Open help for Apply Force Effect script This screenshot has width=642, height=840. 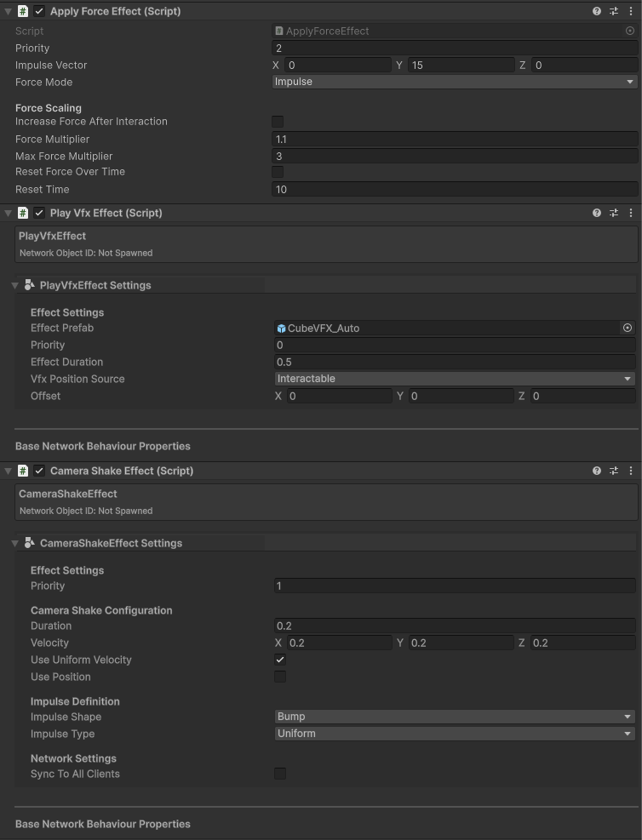coord(597,11)
